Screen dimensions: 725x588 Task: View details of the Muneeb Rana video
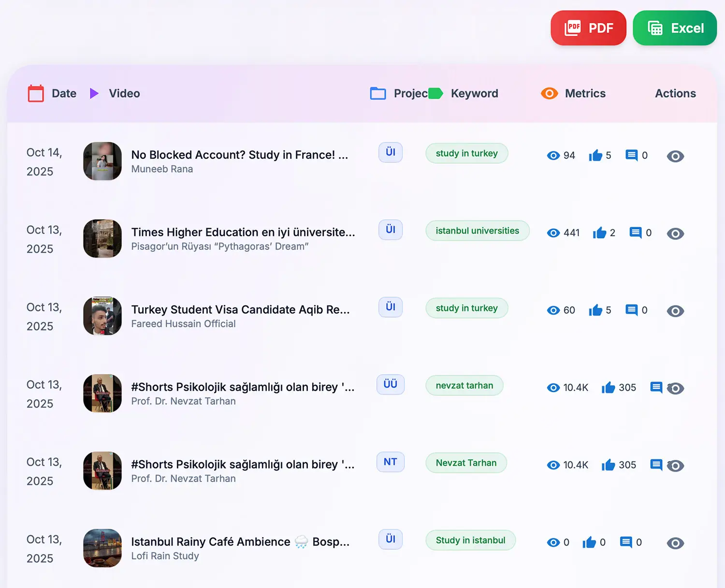pos(675,156)
